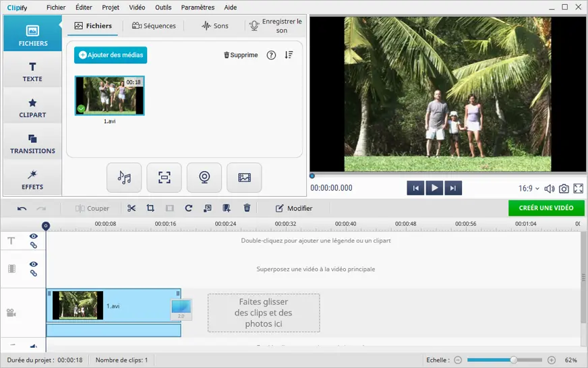Screen dimensions: 588x368
Task: Click 'Durée du projet : 00:00:18' status text
Action: tap(45, 360)
